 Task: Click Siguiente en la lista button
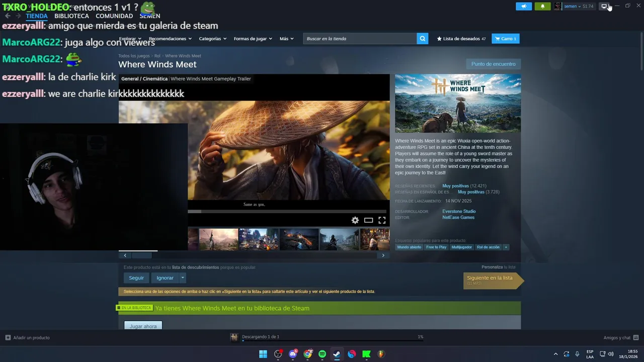493,280
